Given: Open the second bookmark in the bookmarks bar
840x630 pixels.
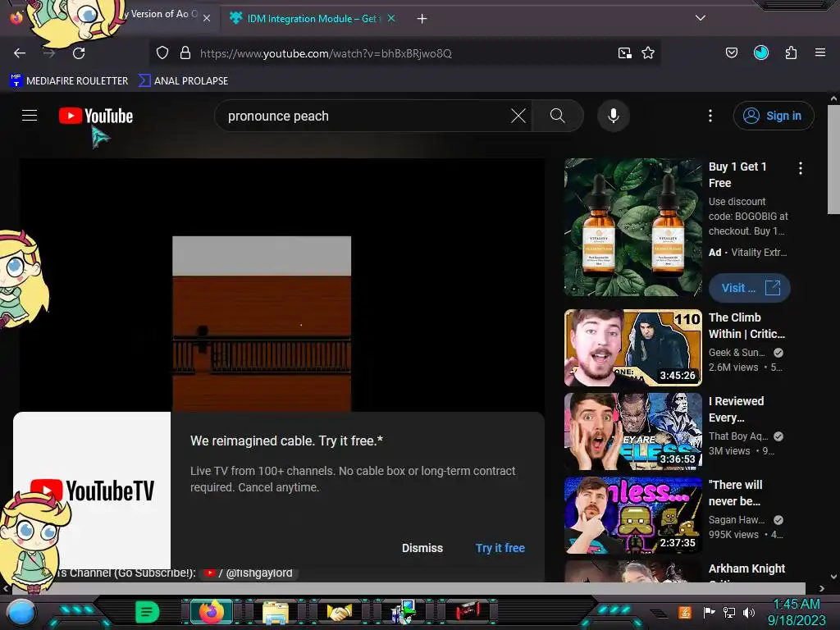Looking at the screenshot, I should [183, 81].
